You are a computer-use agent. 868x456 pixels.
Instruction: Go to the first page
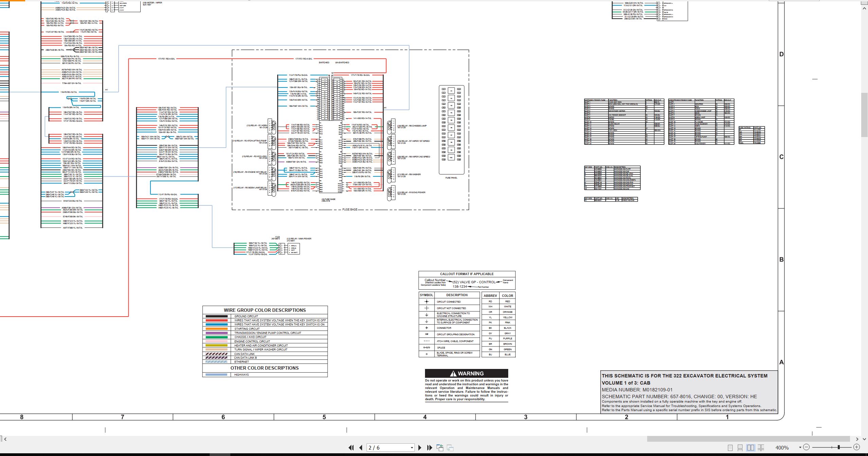coord(351,448)
